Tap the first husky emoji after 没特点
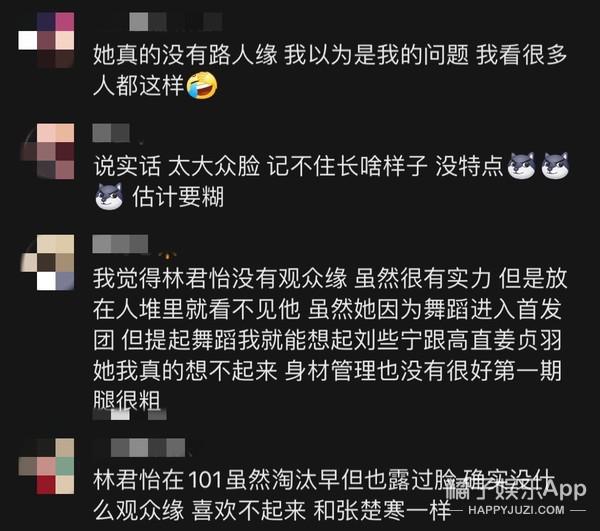The height and width of the screenshot is (531, 600). click(x=521, y=166)
